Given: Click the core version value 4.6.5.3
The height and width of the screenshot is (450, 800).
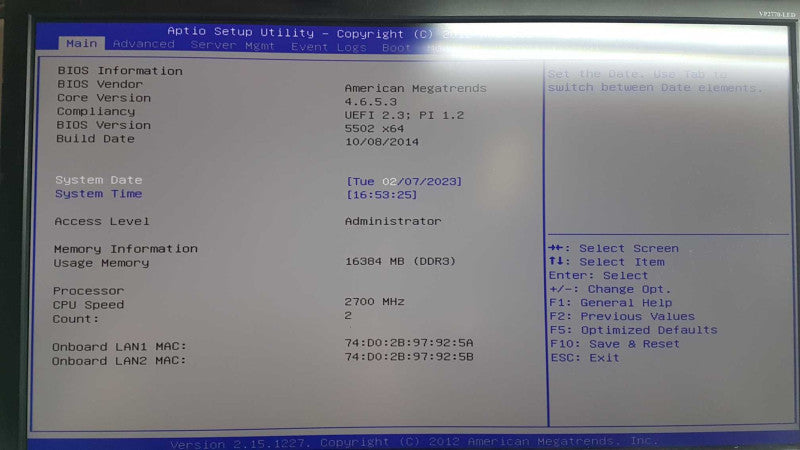Looking at the screenshot, I should pyautogui.click(x=370, y=102).
